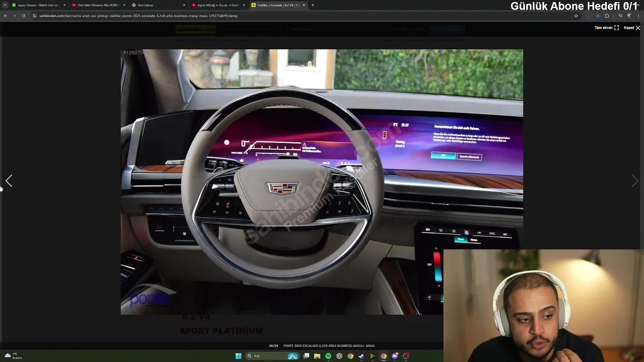Open the Chrome profile avatar
This screenshot has height=362, width=644.
click(x=629, y=16)
